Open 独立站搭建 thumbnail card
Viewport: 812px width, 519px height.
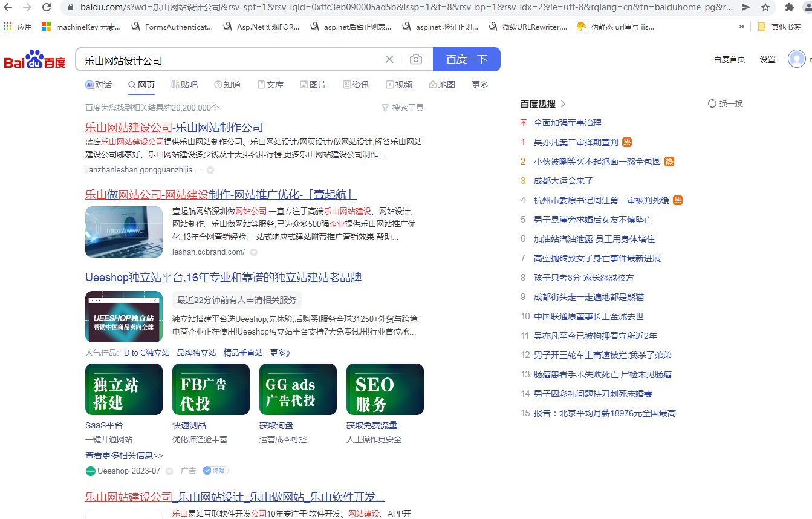pos(124,389)
